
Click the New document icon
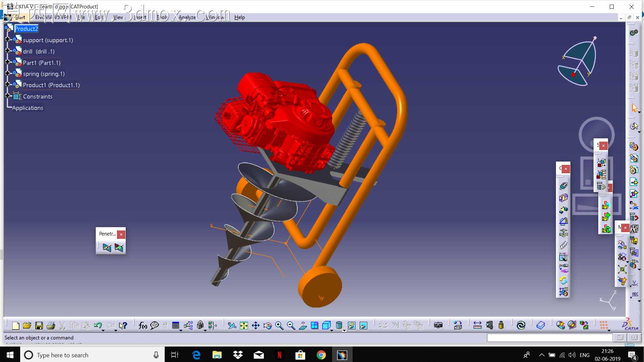pos(15,325)
